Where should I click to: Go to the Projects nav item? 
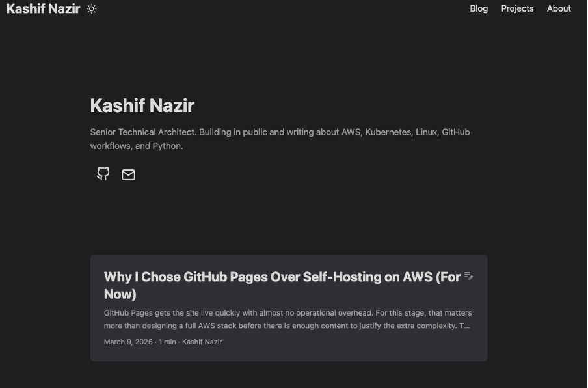tap(517, 8)
